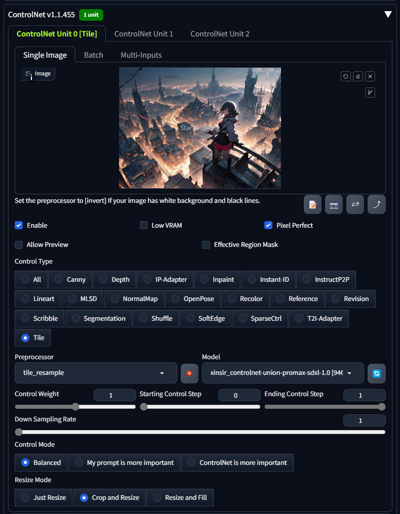Select My prompt is more important mode

(x=124, y=463)
